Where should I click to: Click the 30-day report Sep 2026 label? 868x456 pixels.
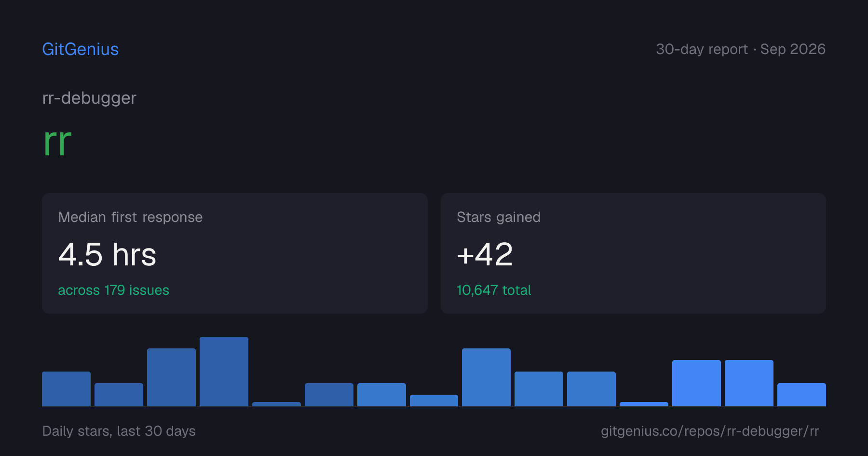pos(741,49)
